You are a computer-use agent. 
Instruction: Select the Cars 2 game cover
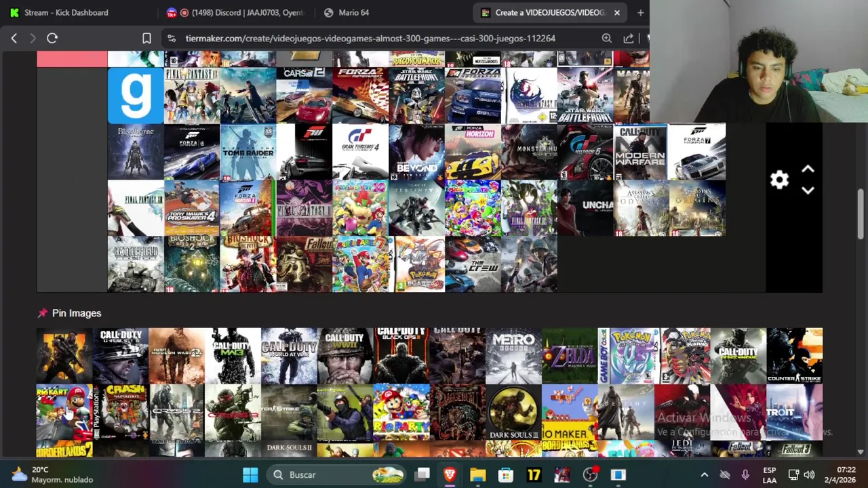point(304,96)
